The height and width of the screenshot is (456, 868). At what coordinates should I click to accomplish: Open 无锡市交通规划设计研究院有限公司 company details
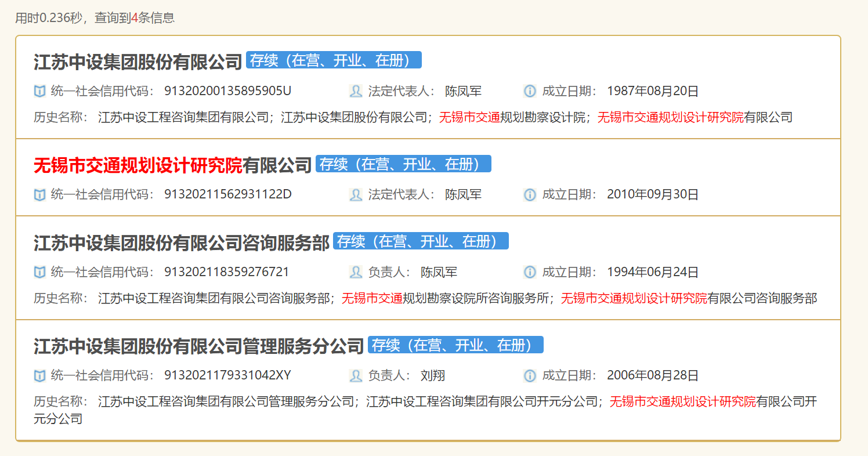coord(172,165)
